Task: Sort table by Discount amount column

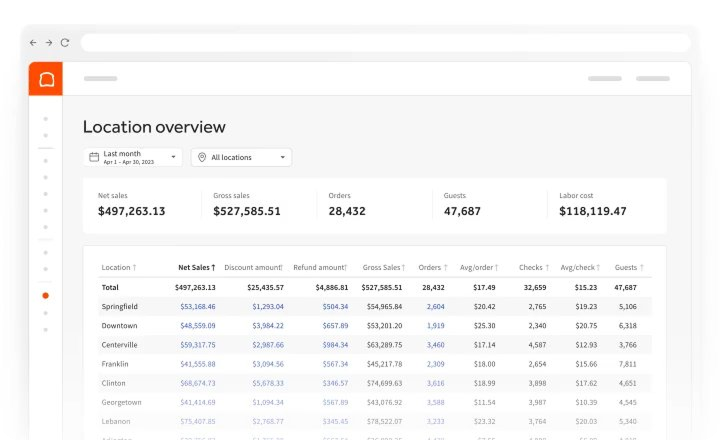Action: pyautogui.click(x=253, y=267)
